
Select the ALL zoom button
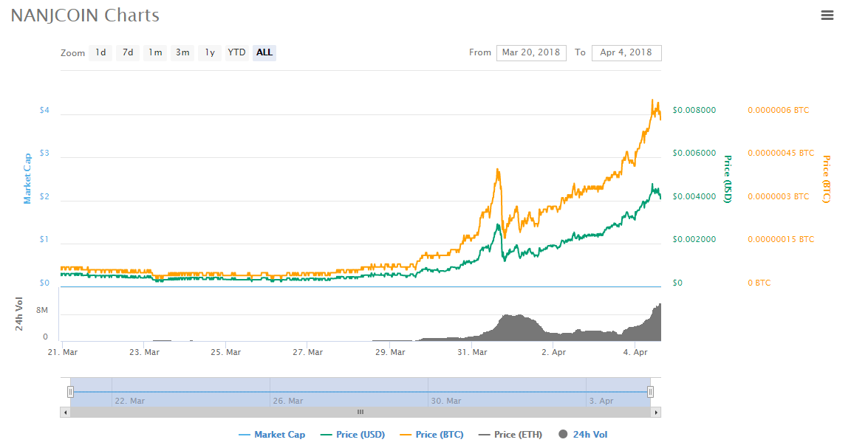tap(264, 52)
